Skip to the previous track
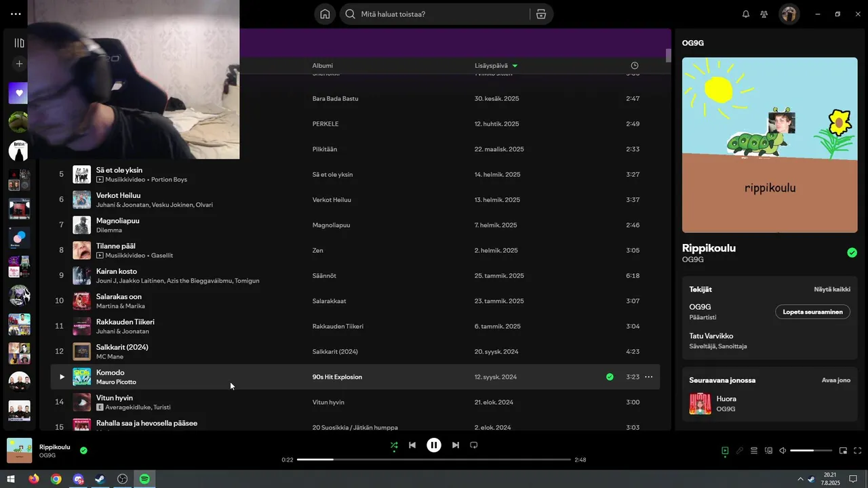The height and width of the screenshot is (488, 868). tap(412, 445)
